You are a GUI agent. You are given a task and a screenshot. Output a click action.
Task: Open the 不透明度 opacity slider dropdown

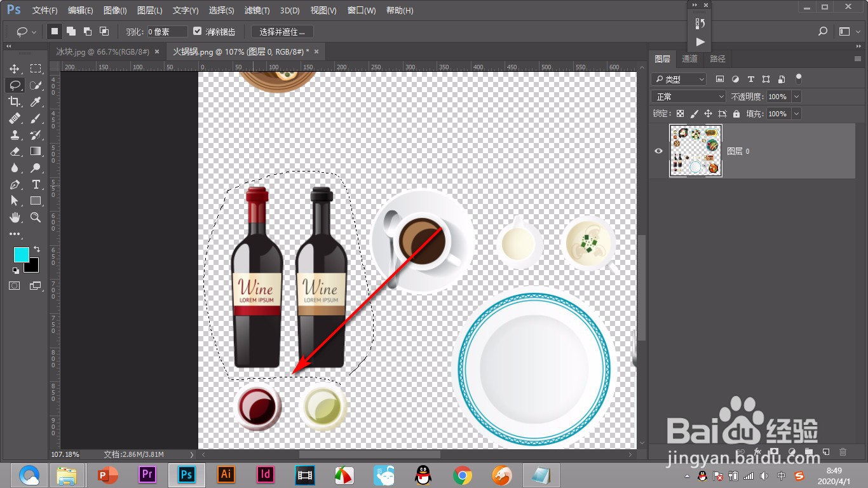pos(796,97)
